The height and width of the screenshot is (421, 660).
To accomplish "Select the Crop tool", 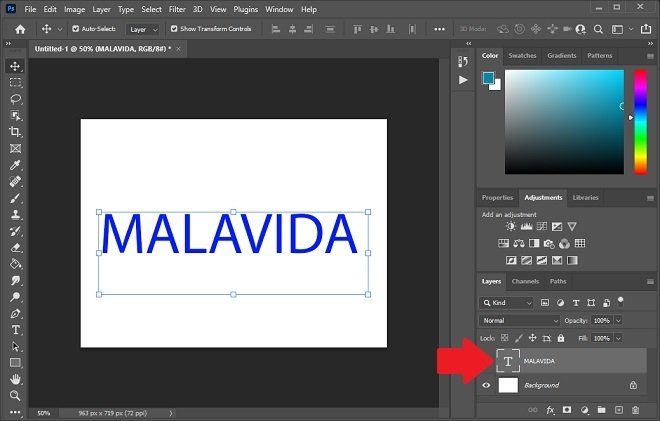I will pos(15,132).
